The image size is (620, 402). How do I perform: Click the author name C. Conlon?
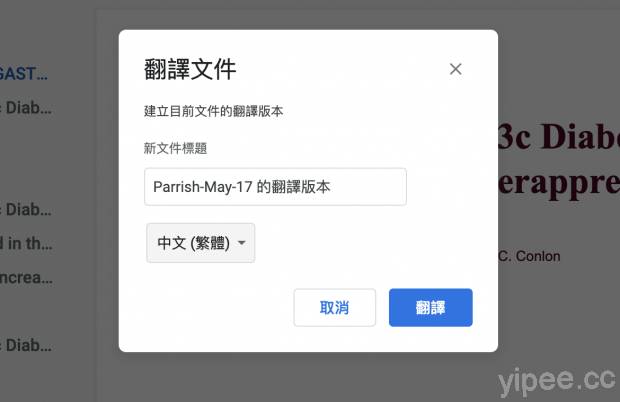point(529,256)
